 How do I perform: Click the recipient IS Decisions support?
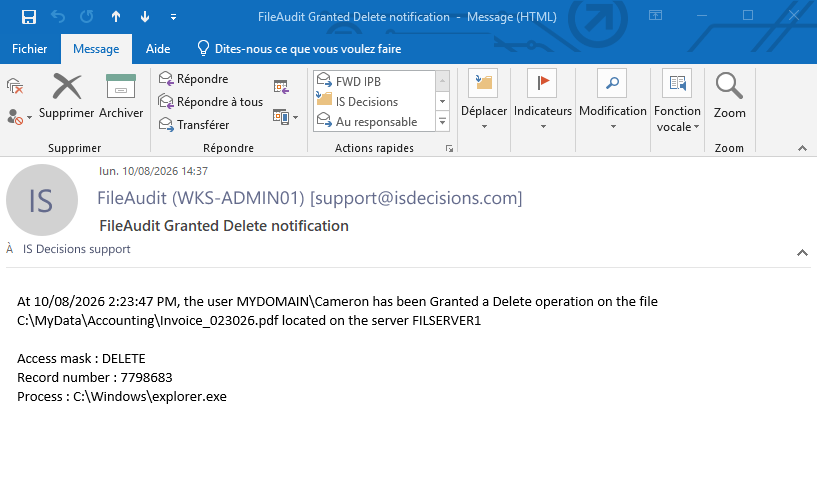tap(77, 249)
